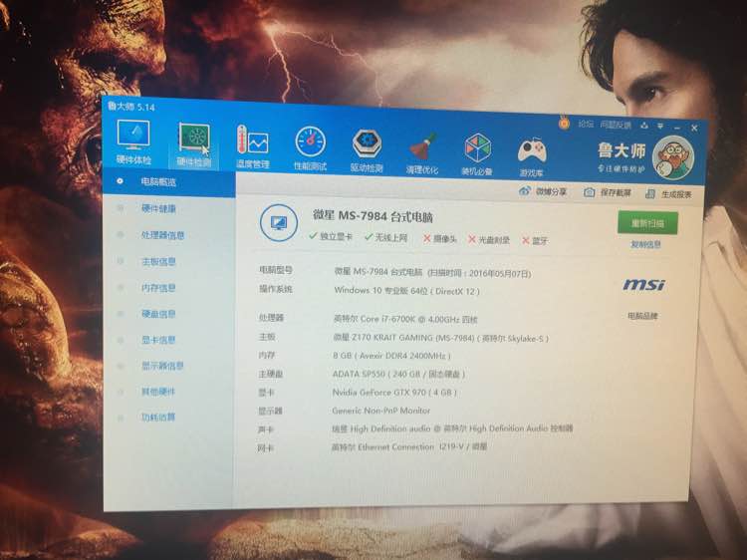Click the Nvidia GeForce GTX 970 value
The width and height of the screenshot is (747, 560).
394,393
